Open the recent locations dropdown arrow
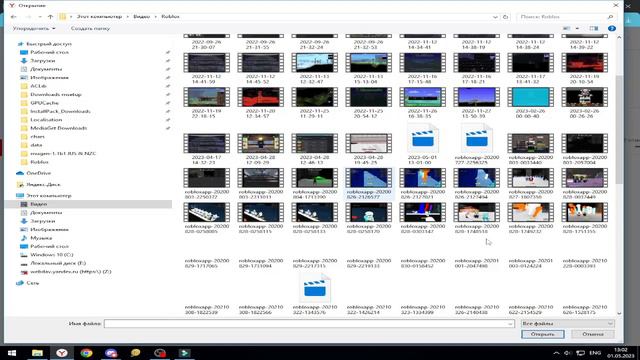Screen dimensions: 640x360 point(40,17)
